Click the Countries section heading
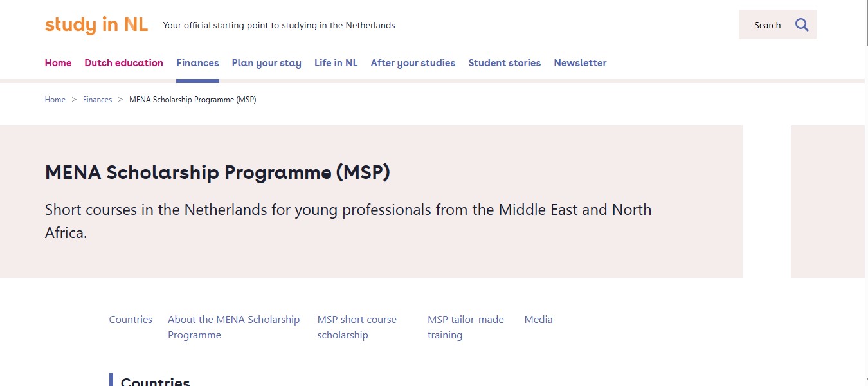Screen dimensions: 868x386 coord(155,381)
